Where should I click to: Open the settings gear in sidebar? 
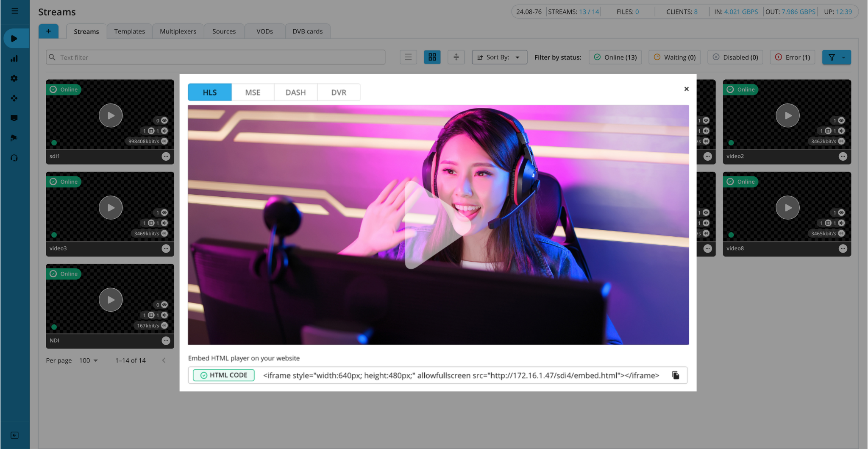click(14, 78)
